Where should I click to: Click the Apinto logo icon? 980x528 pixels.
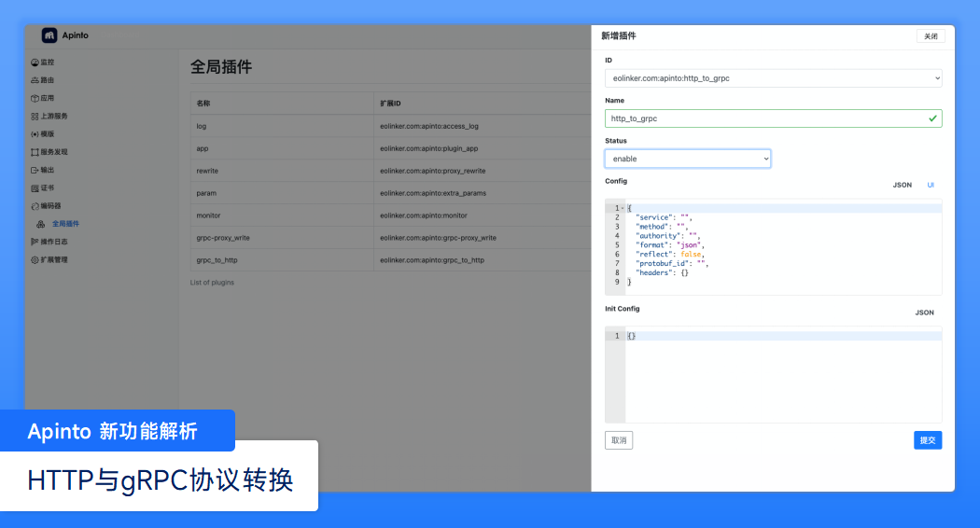[49, 35]
